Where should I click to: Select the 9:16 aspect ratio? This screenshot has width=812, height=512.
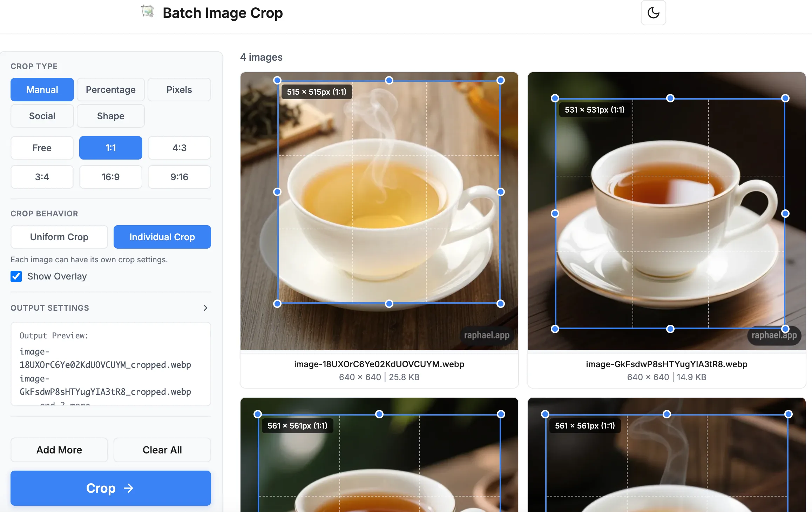point(179,177)
